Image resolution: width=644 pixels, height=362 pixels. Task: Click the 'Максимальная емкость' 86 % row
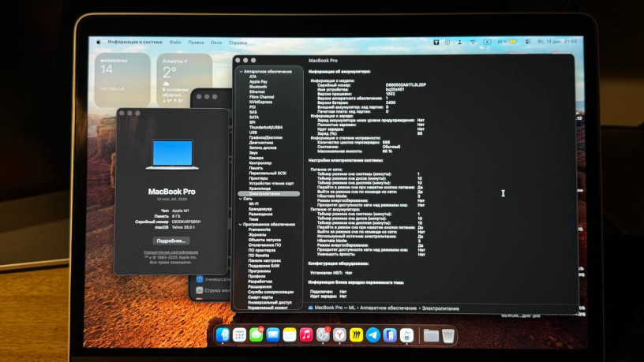[354, 151]
